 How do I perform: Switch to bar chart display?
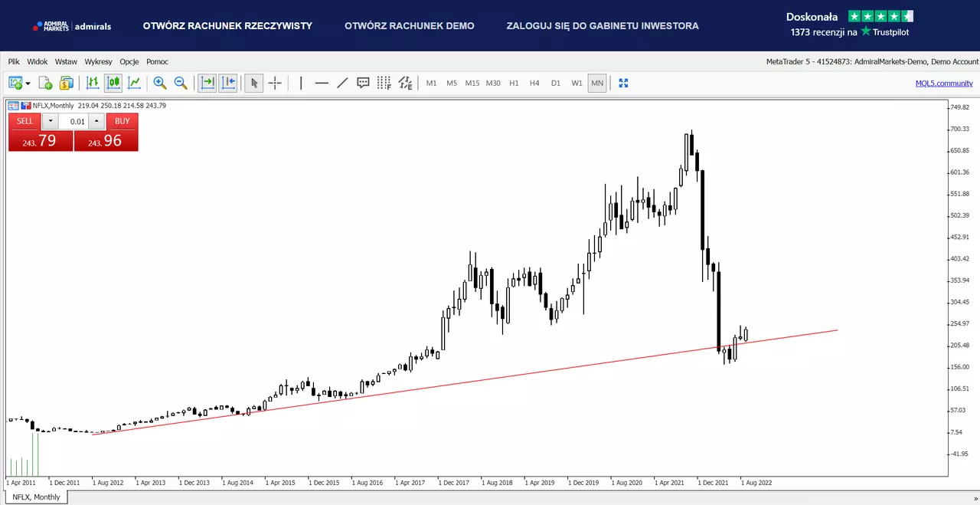coord(93,83)
